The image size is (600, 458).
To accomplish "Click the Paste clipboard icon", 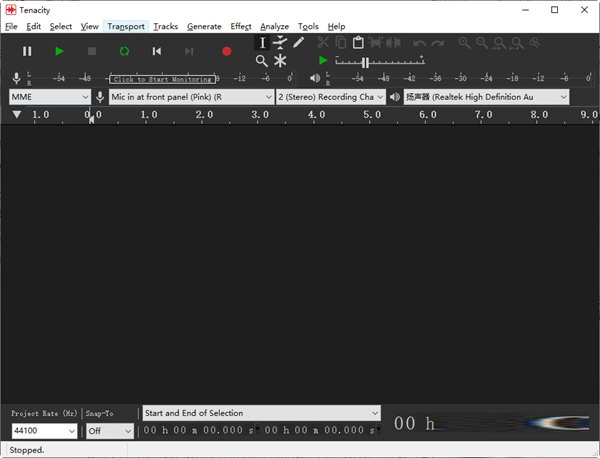I will click(358, 43).
